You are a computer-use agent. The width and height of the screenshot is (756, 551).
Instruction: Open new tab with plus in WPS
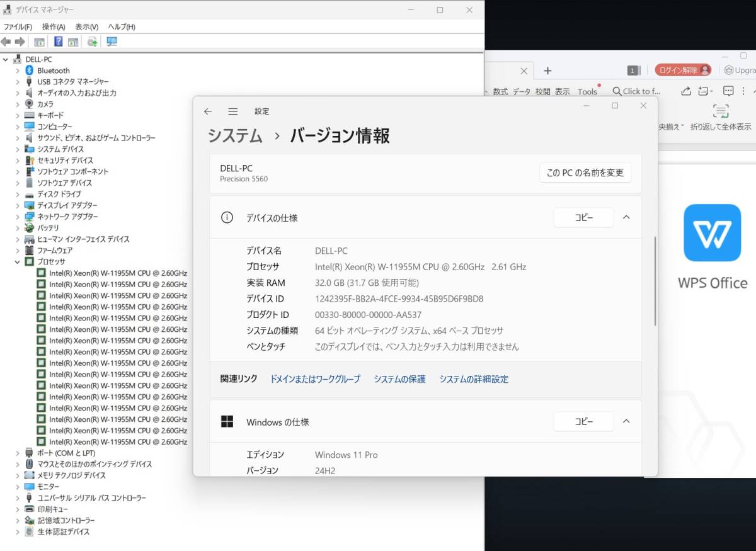(547, 71)
